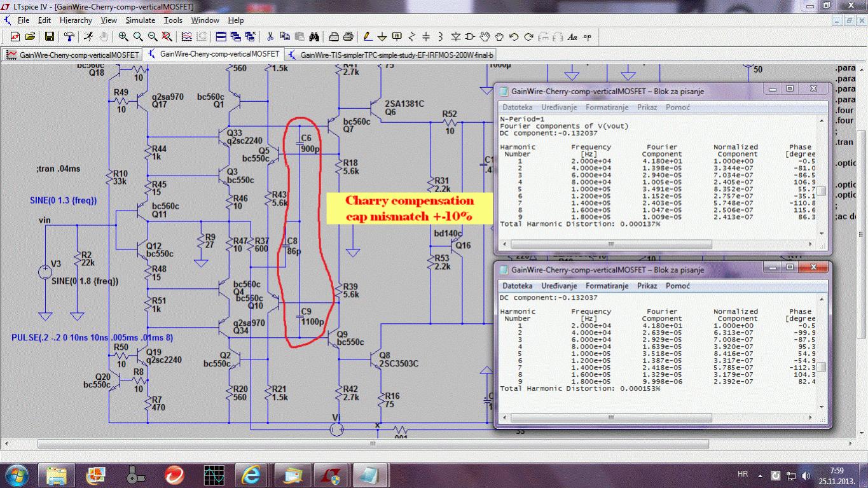
Task: Open a file with the folder icon
Action: (x=29, y=37)
